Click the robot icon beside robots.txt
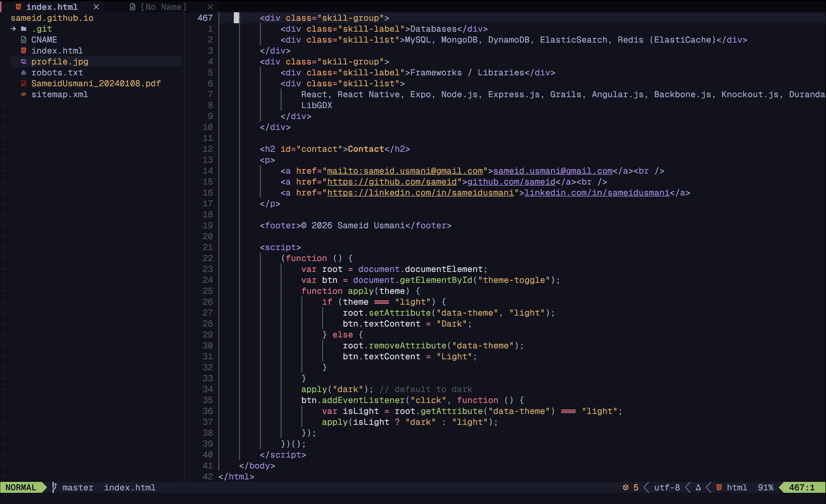 click(23, 72)
